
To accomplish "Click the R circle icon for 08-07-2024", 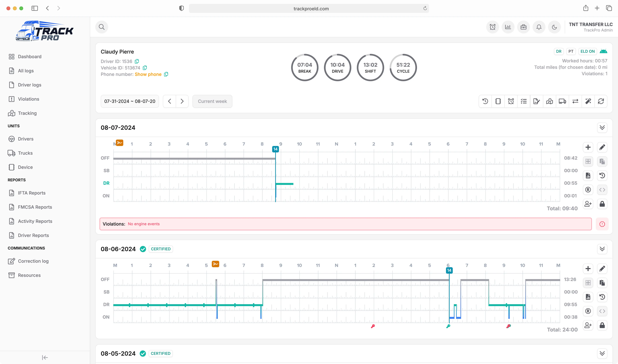I will click(x=588, y=190).
